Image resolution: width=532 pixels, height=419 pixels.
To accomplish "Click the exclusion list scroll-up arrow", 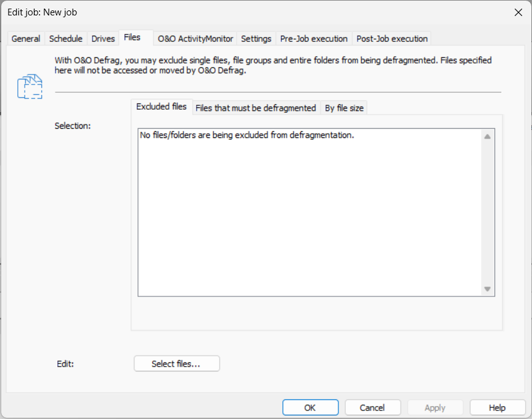I will pos(488,136).
